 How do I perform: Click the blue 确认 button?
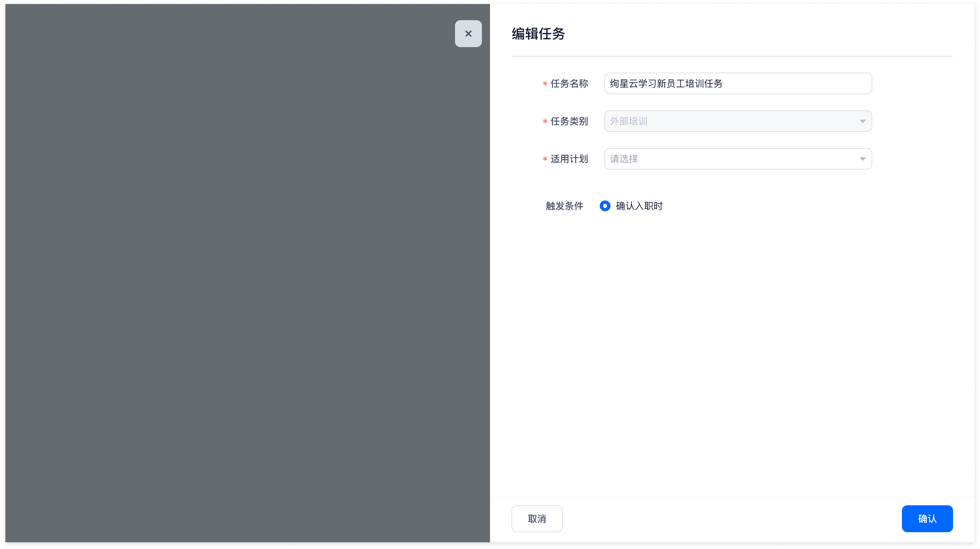click(927, 519)
